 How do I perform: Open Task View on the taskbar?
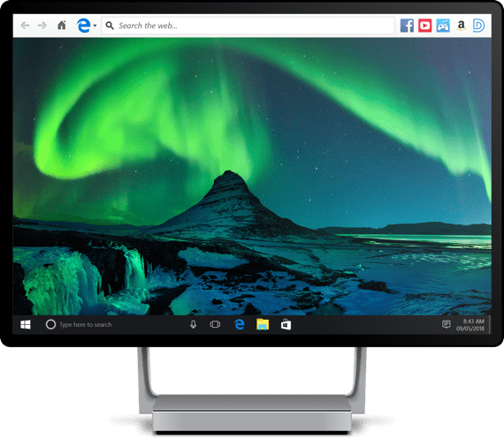pyautogui.click(x=215, y=325)
